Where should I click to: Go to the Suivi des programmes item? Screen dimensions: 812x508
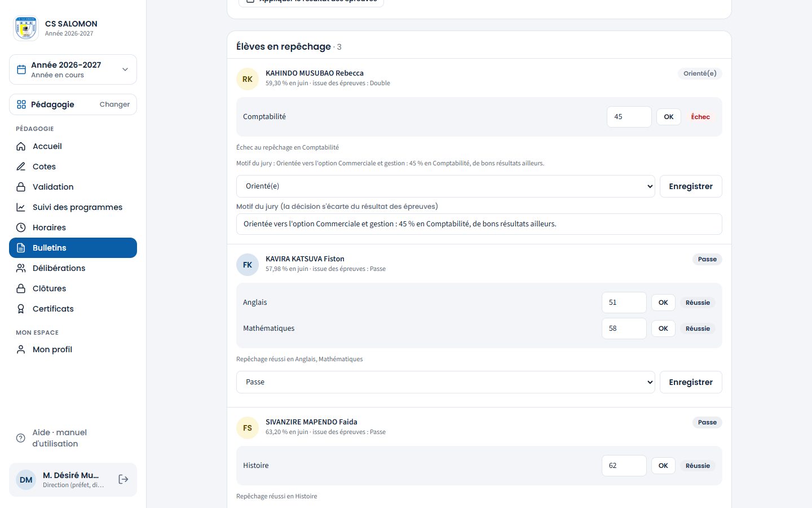click(x=73, y=207)
